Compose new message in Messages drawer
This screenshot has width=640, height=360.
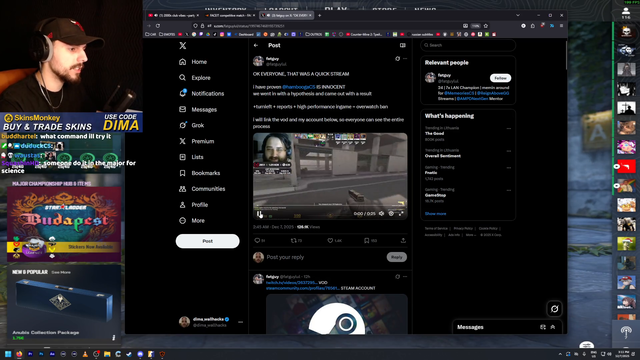[543, 327]
